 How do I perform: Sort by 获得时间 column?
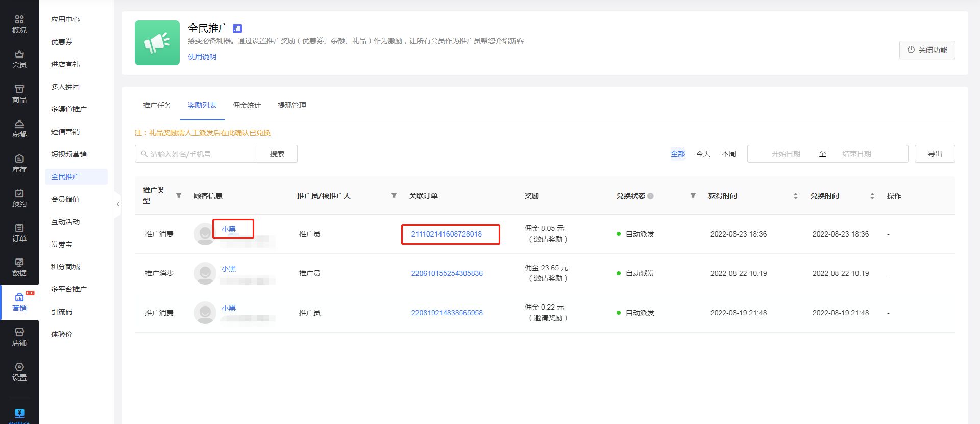796,196
